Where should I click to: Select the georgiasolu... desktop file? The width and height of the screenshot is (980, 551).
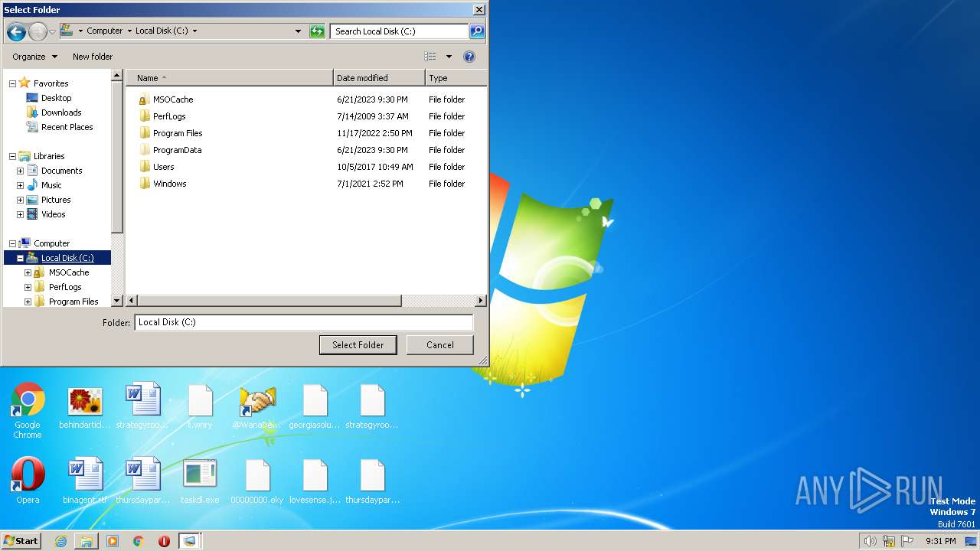(315, 407)
